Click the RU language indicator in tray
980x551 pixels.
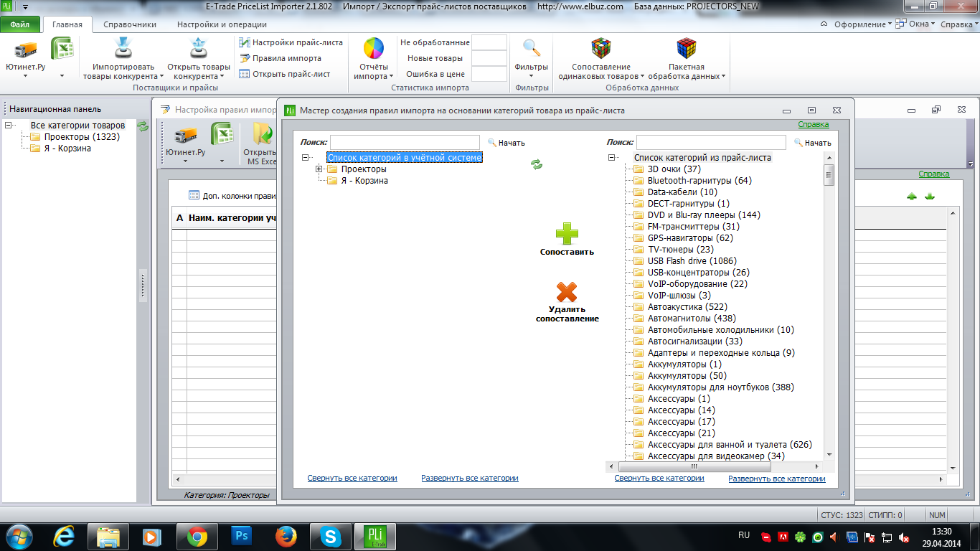(744, 535)
